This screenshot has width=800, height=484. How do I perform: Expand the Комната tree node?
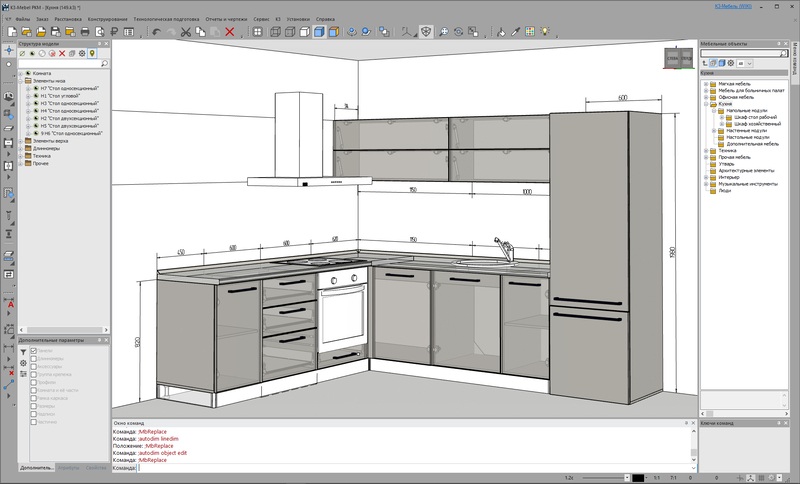(20, 73)
